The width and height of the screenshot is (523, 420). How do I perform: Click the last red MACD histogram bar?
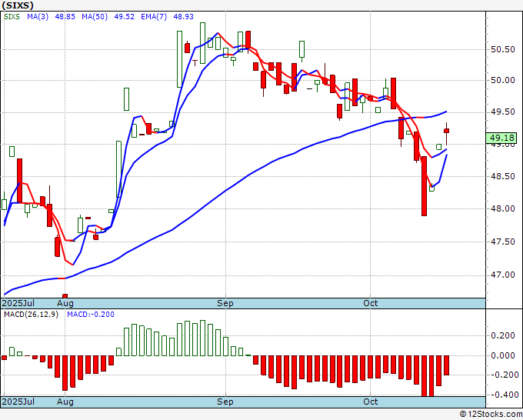(x=446, y=365)
